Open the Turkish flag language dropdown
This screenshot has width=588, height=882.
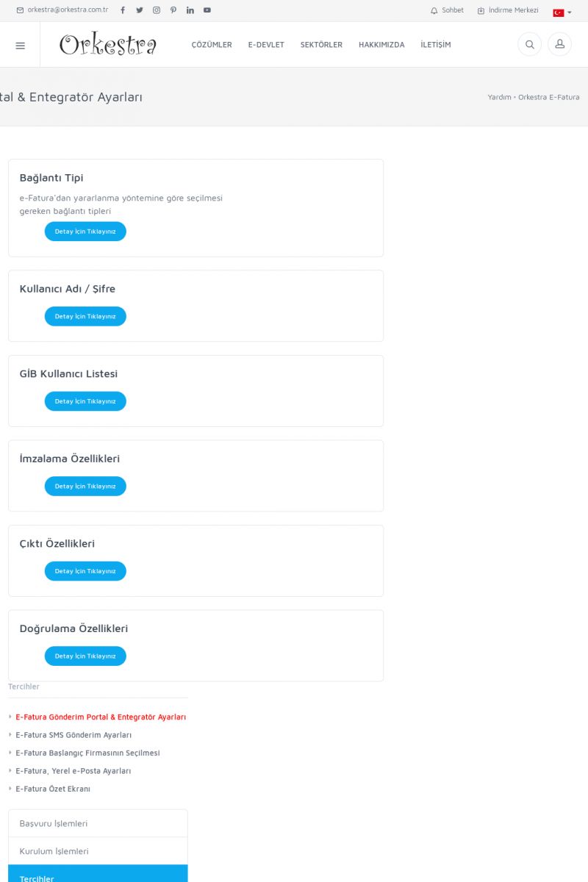[562, 12]
